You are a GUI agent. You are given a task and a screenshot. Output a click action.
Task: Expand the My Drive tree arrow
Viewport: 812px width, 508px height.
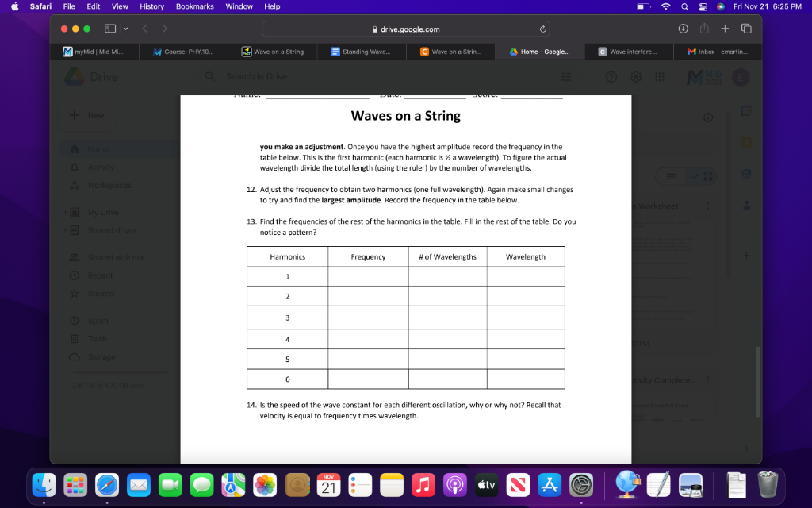pyautogui.click(x=65, y=213)
